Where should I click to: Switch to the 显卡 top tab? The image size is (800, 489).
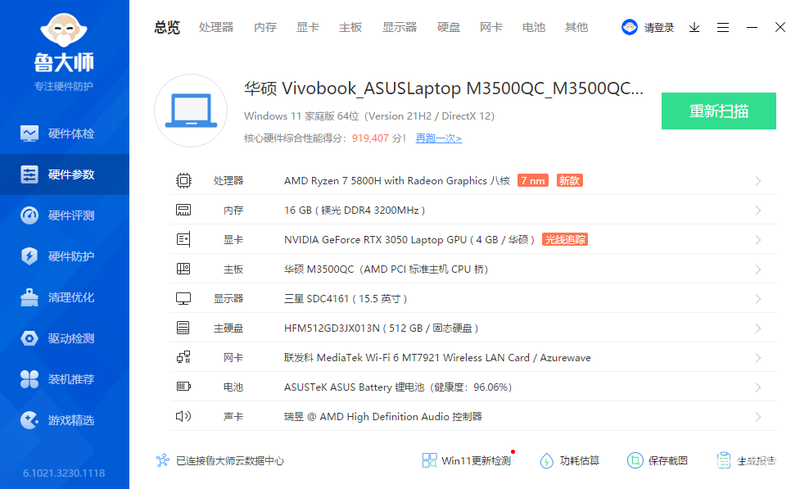point(308,27)
